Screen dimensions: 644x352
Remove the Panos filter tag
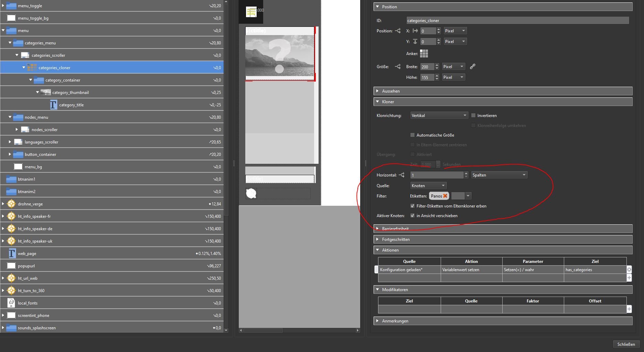[445, 196]
